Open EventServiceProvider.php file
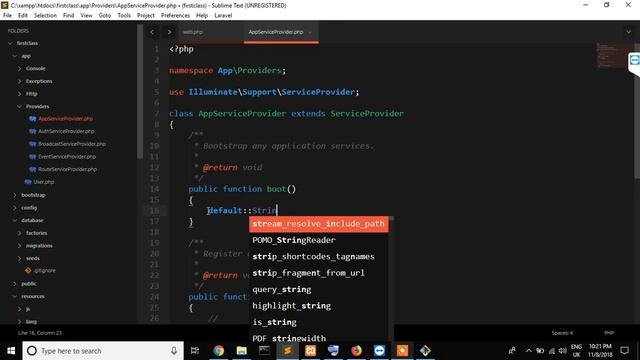 click(x=67, y=157)
